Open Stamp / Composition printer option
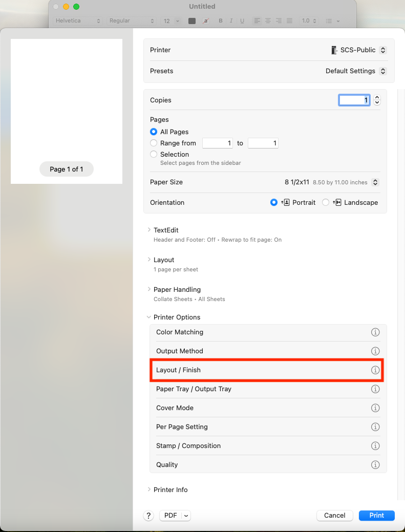Viewport: 405px width, 532px height. (268, 446)
